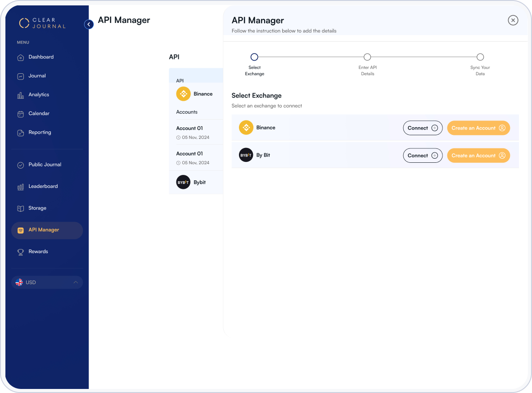Image resolution: width=532 pixels, height=393 pixels.
Task: Click Create an Account for By Bit
Action: click(x=478, y=156)
